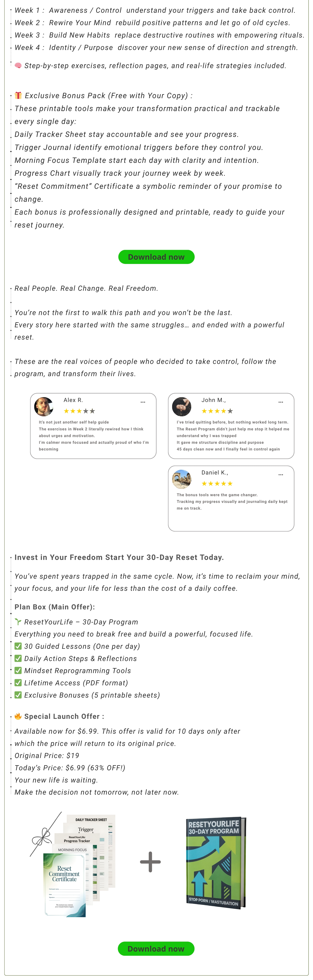313x980 pixels.
Task: Click the seedling icon beside ResetYourLife program
Action: pyautogui.click(x=18, y=622)
